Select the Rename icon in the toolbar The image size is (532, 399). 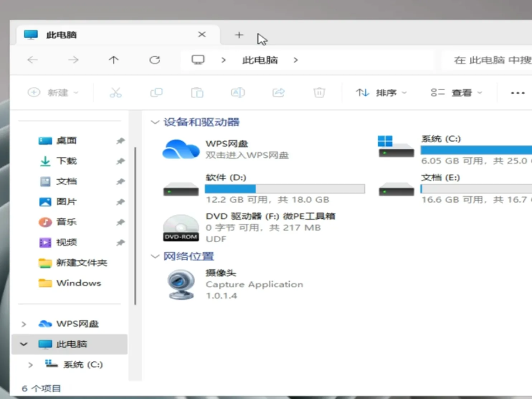coord(238,92)
